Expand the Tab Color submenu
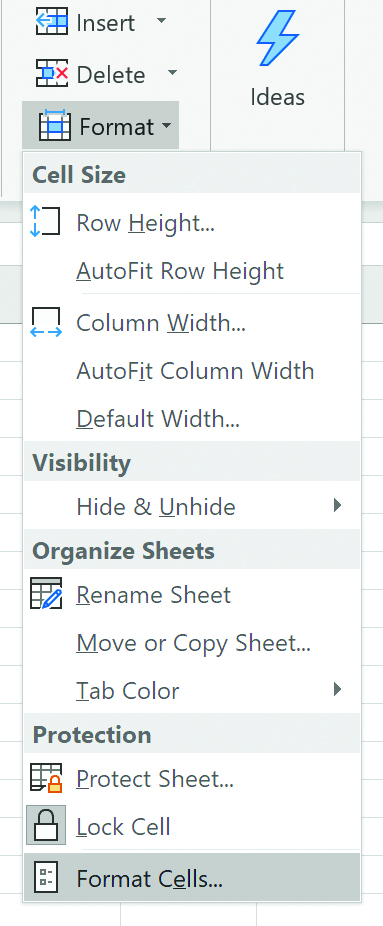The height and width of the screenshot is (926, 383). pos(337,689)
